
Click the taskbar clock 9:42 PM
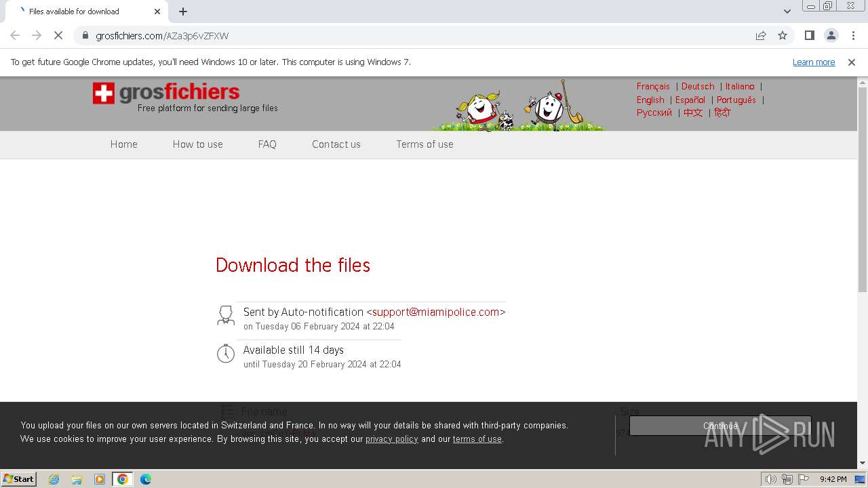coord(833,479)
